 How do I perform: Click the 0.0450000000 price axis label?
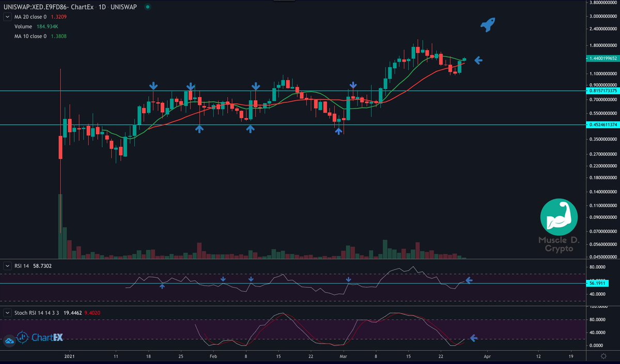coord(603,257)
